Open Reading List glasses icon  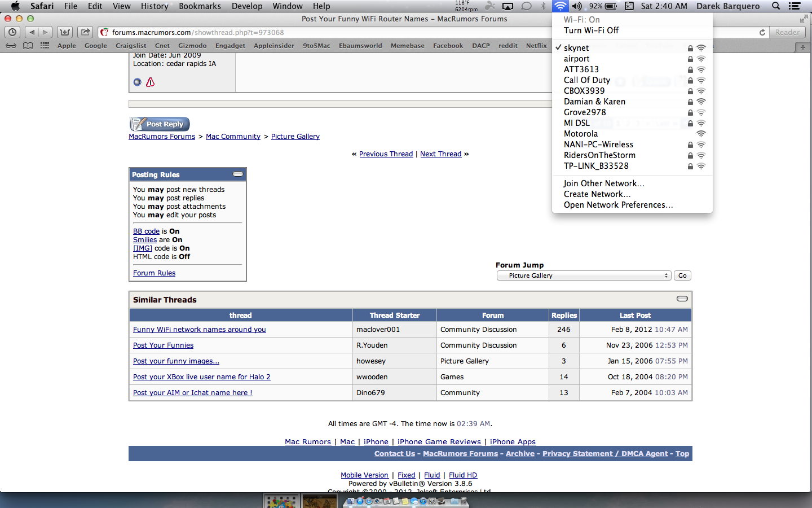pyautogui.click(x=11, y=46)
